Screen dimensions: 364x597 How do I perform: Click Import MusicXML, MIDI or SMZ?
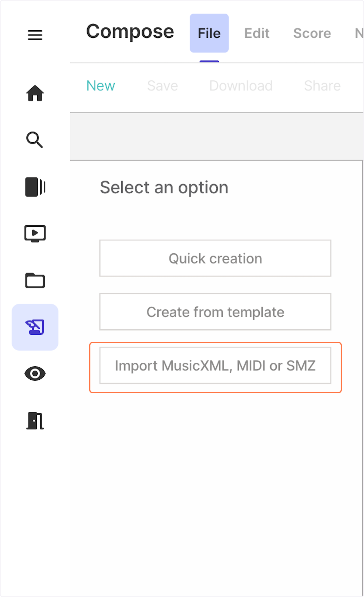click(x=215, y=365)
